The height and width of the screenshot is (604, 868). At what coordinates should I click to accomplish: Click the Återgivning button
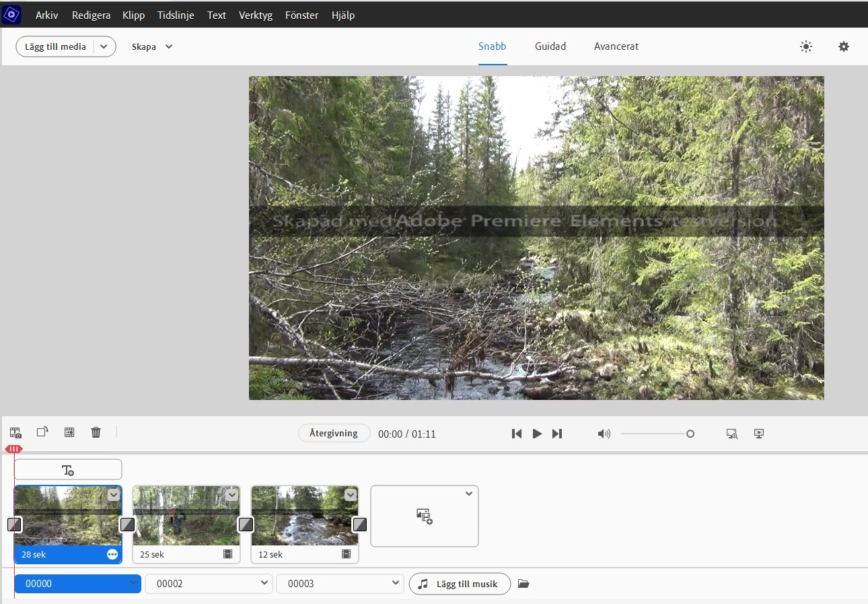pyautogui.click(x=334, y=433)
